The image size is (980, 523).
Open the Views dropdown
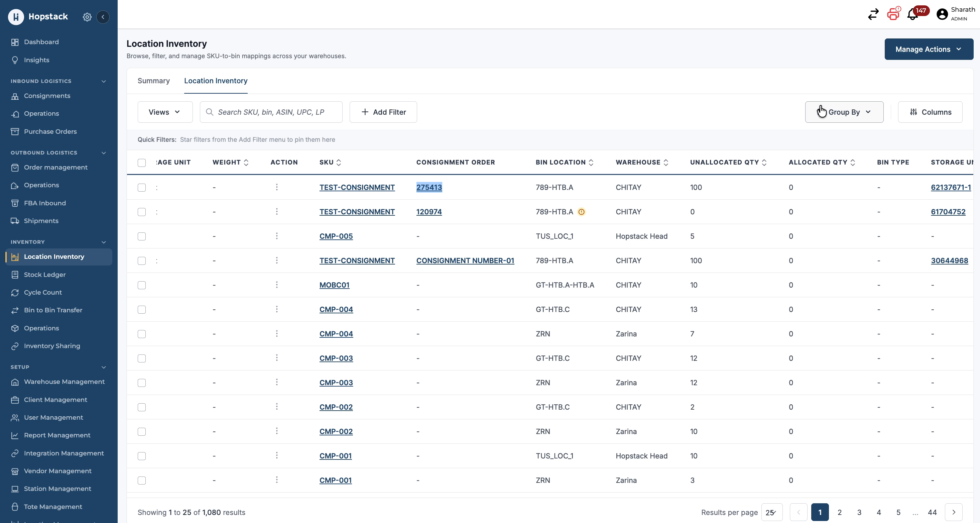pos(165,112)
